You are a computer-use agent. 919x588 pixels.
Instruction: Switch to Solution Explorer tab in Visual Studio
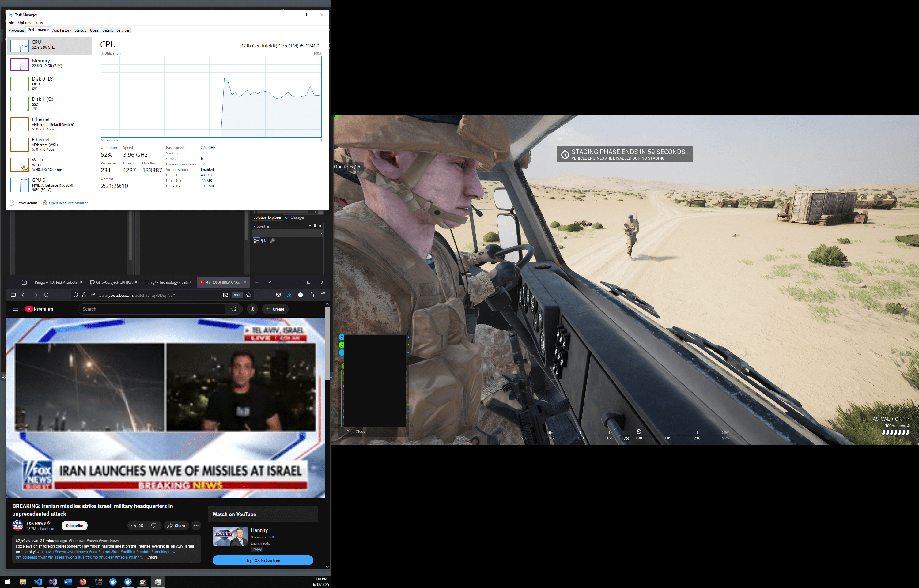point(267,217)
